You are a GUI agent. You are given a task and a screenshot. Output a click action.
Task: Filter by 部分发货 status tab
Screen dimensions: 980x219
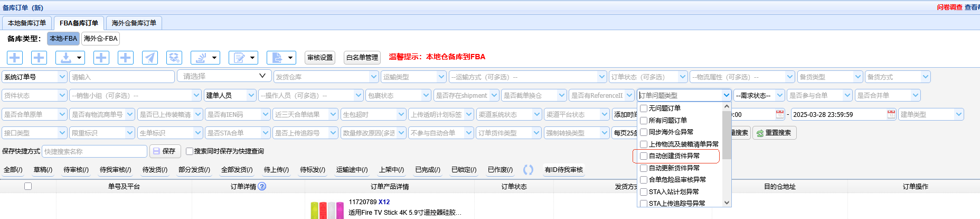tap(194, 170)
